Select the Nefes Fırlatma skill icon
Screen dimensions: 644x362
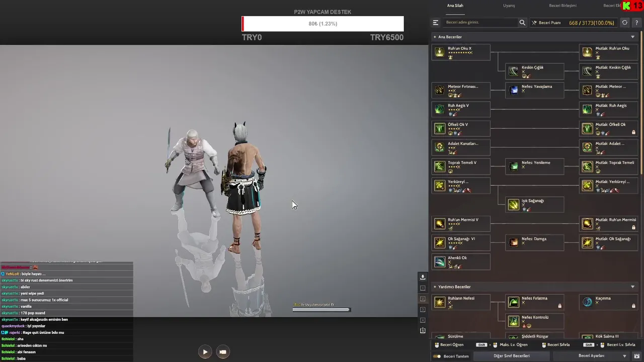513,302
